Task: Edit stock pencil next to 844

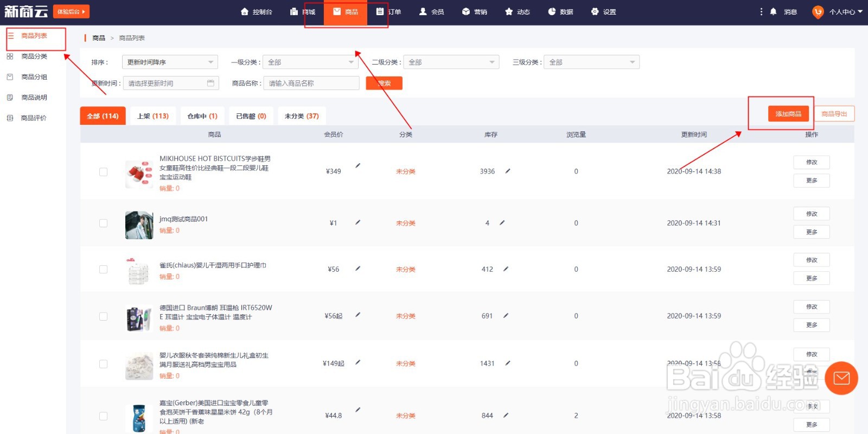Action: 506,415
